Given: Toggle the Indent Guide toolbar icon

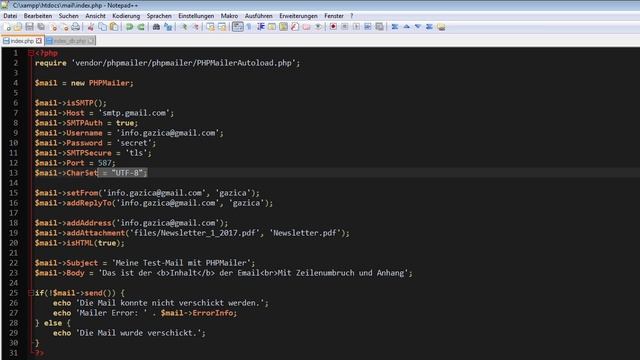Looking at the screenshot, I should point(260,27).
